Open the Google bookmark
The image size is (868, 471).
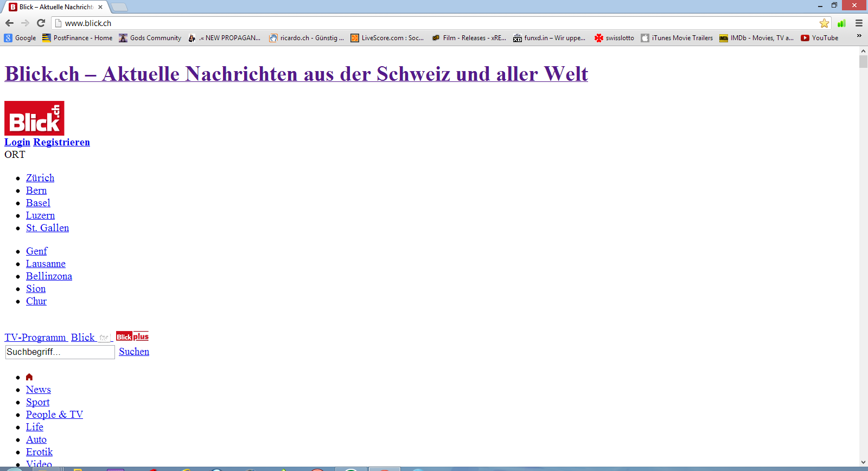[20, 38]
